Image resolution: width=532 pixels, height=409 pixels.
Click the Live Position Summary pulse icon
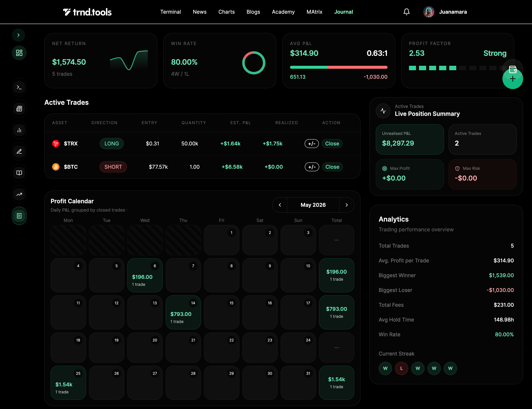click(383, 111)
